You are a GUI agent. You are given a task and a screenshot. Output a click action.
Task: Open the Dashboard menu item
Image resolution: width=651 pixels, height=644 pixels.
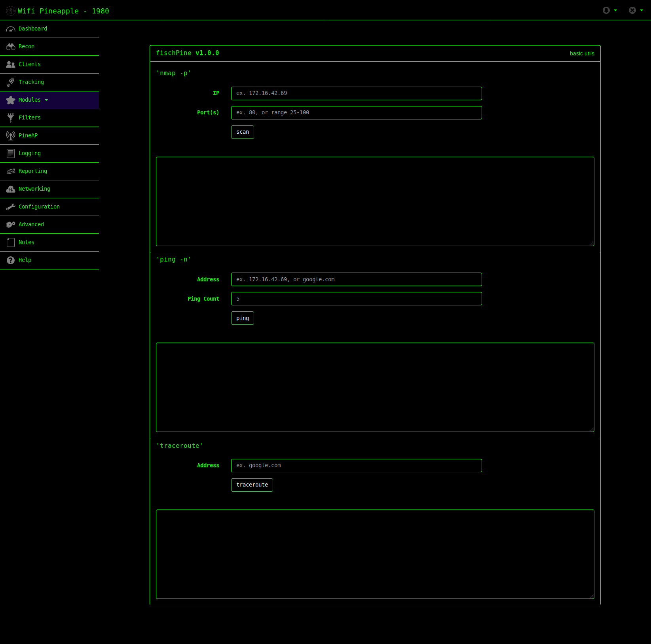click(x=49, y=29)
